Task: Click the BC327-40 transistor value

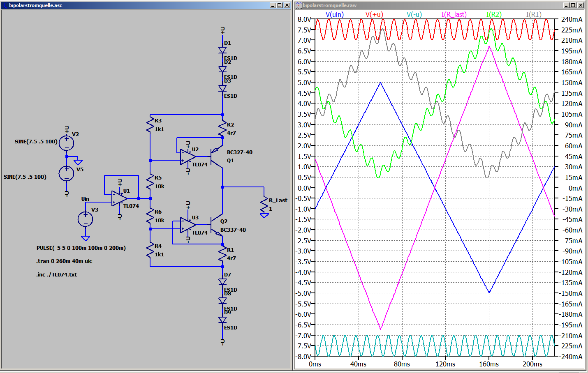Action: [240, 152]
